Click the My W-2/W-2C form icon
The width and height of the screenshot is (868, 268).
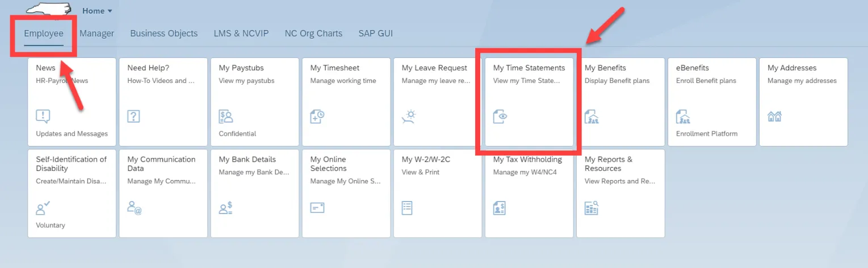(x=407, y=208)
